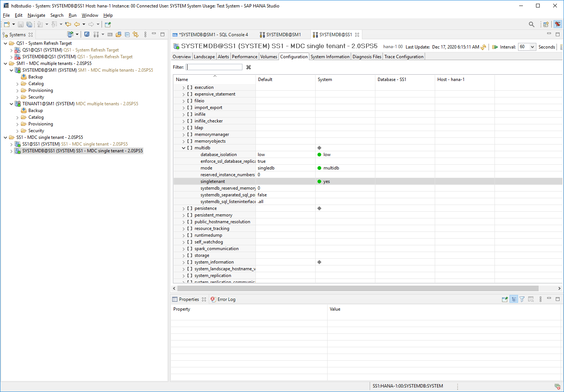Click the Add System icon in Systems panel
Viewport: 564px width, 392px height.
(x=70, y=34)
